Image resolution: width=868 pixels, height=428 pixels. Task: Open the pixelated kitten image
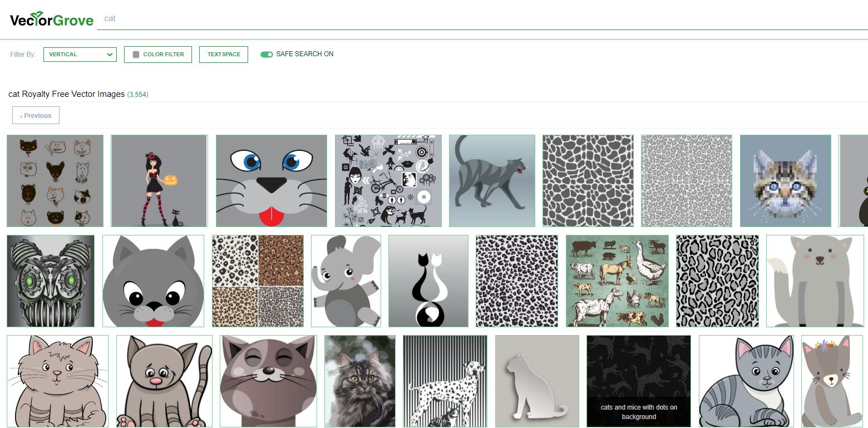click(785, 181)
